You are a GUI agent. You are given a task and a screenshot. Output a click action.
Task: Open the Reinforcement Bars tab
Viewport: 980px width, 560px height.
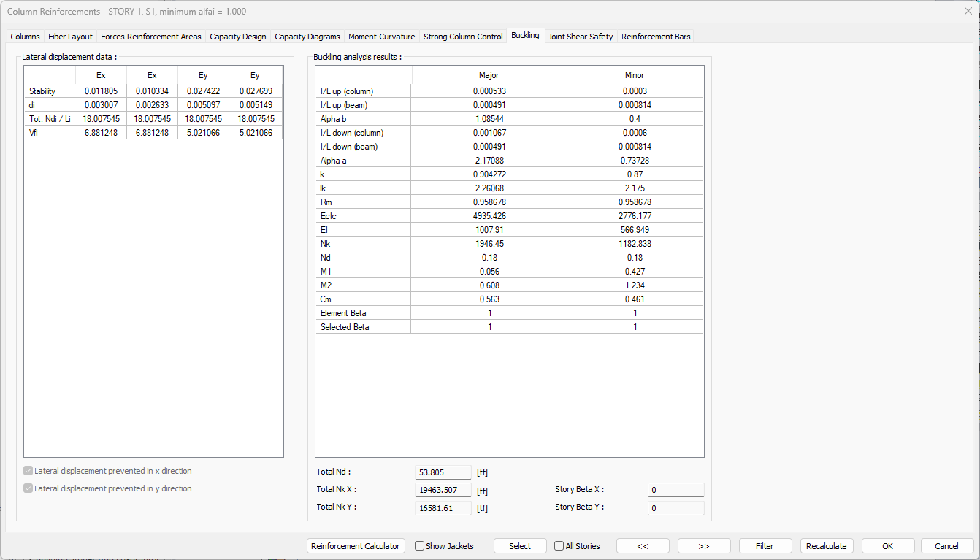pos(656,37)
